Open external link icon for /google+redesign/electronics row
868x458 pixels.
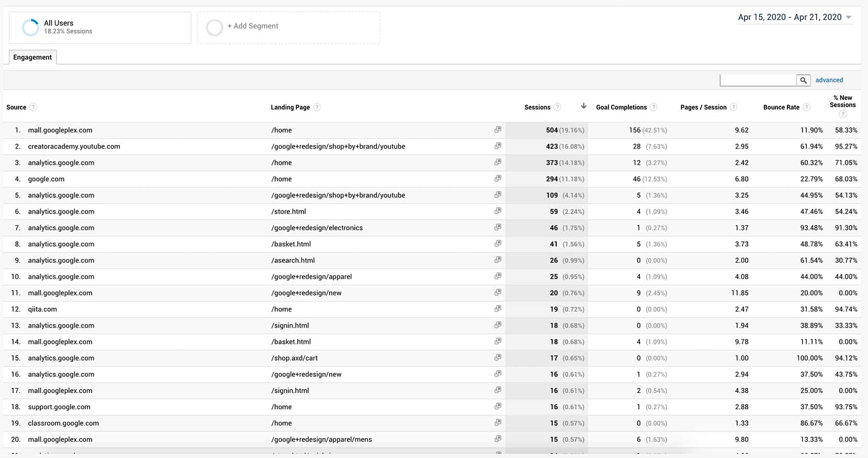pyautogui.click(x=498, y=227)
